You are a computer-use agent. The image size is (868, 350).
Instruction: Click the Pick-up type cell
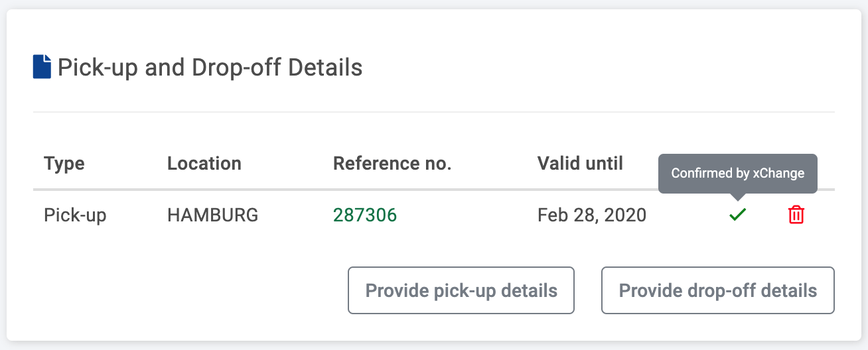click(75, 215)
